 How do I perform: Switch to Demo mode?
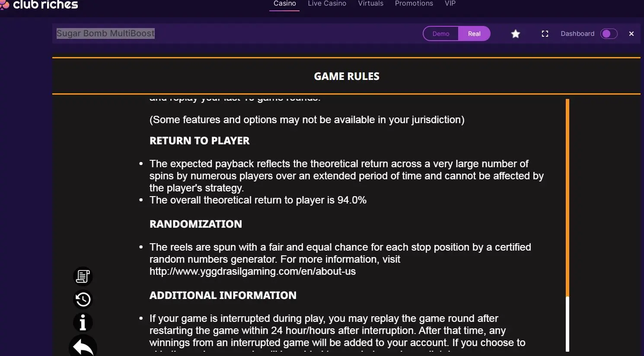441,34
